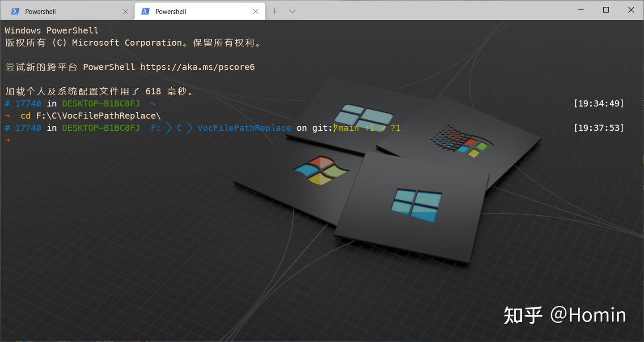Close the first inactive Powershell tab
Viewport: 644px width, 342px height.
(125, 11)
